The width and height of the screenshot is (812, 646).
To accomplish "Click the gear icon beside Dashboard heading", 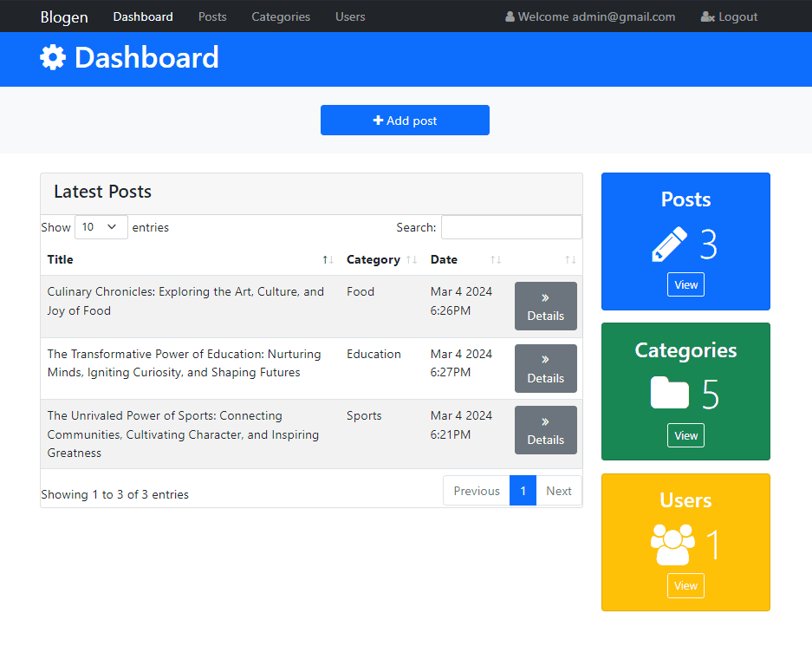I will (x=53, y=58).
